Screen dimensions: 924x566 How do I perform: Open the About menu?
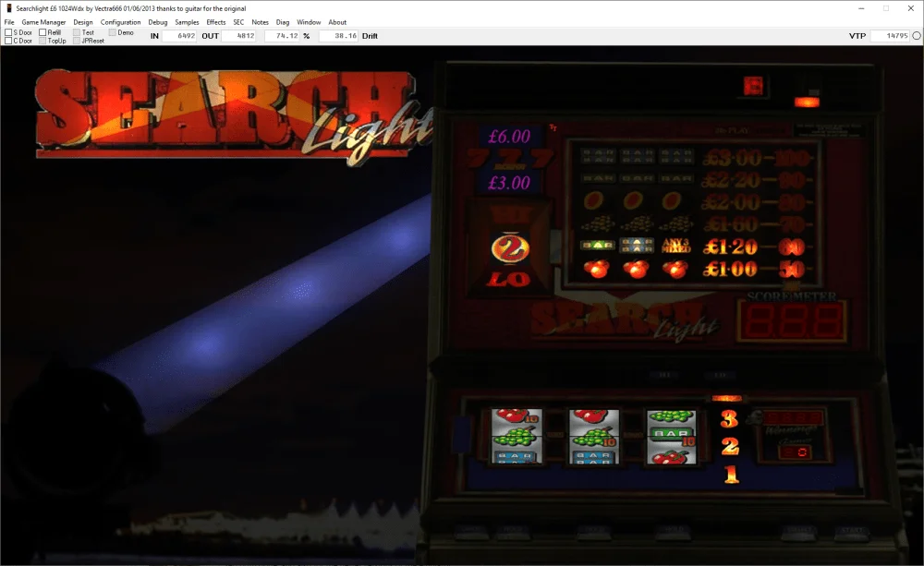click(x=337, y=22)
